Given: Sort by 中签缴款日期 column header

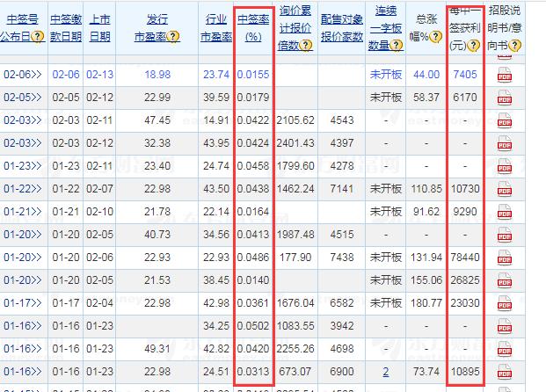Looking at the screenshot, I should 66,28.
